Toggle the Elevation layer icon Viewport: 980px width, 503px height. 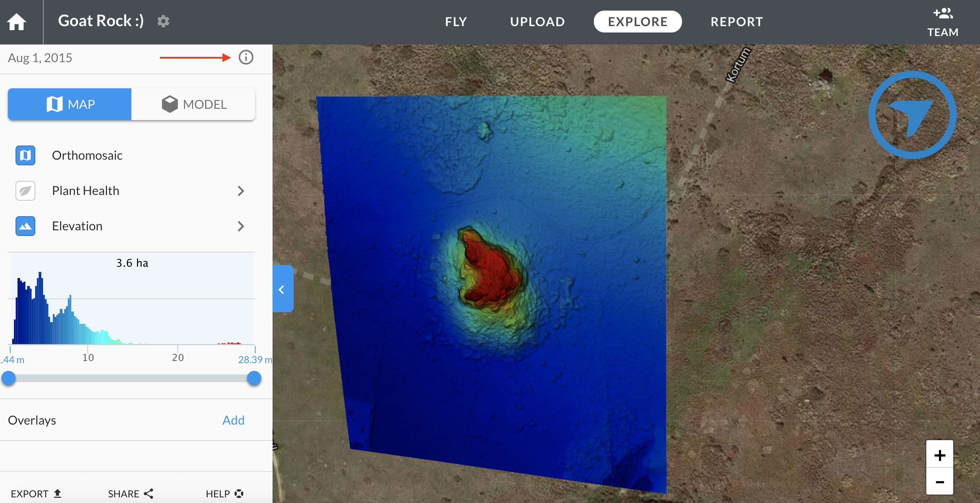25,226
